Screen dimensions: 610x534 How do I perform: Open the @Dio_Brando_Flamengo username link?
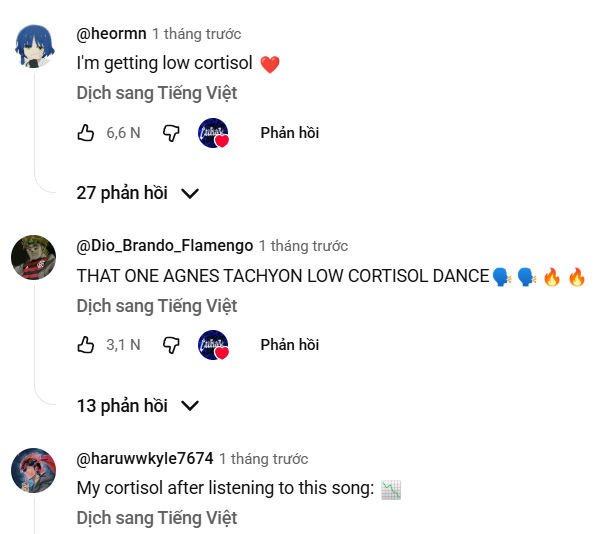tap(164, 245)
